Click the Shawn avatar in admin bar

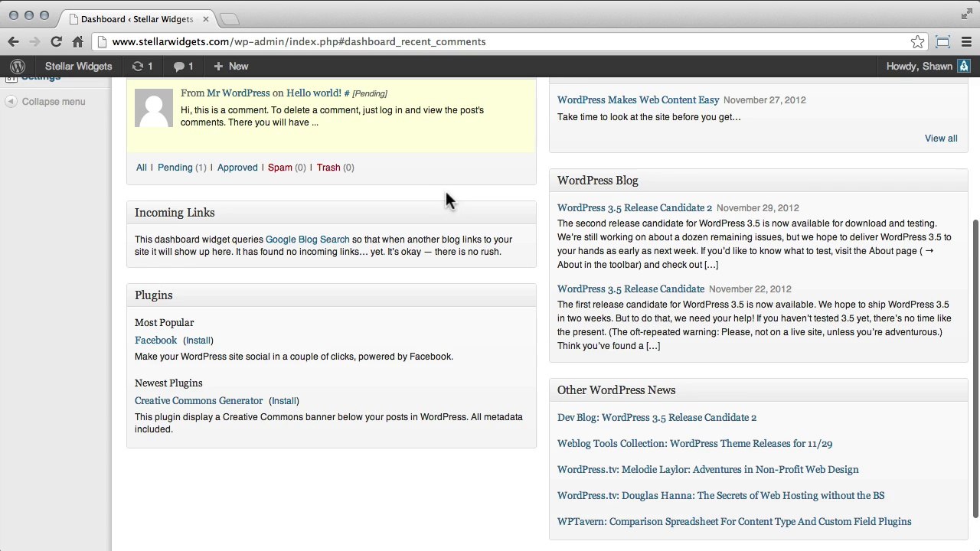coord(964,67)
